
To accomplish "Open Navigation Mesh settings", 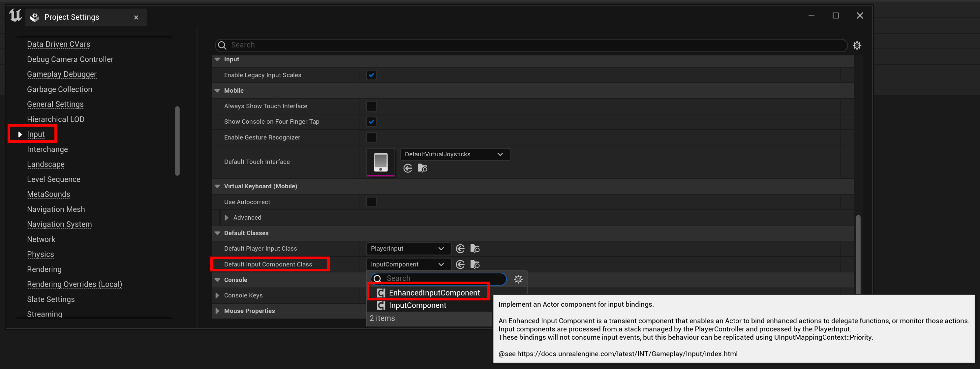I will 56,210.
